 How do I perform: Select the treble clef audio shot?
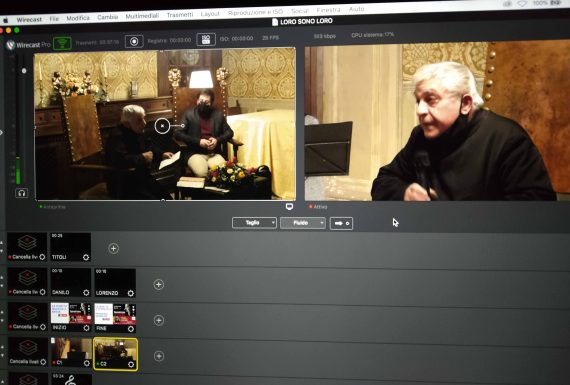pyautogui.click(x=71, y=379)
